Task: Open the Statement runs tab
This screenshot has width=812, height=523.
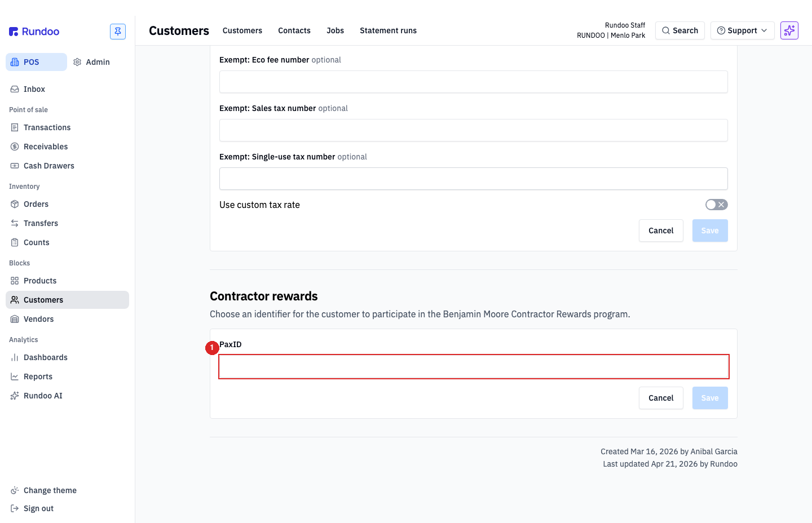Action: point(388,30)
